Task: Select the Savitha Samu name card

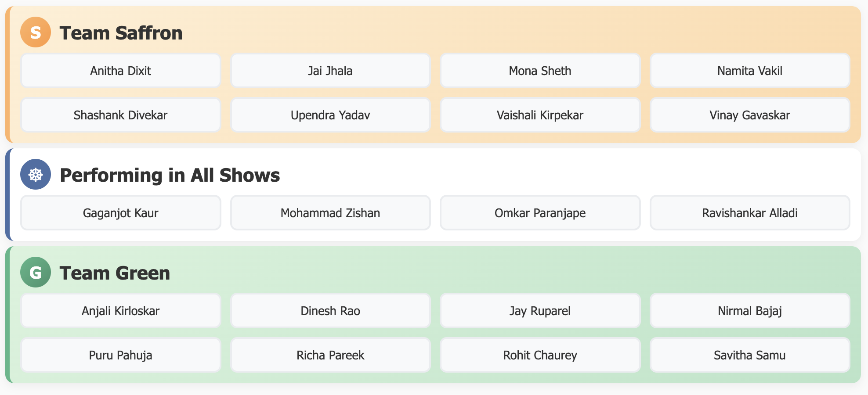Action: pyautogui.click(x=750, y=355)
